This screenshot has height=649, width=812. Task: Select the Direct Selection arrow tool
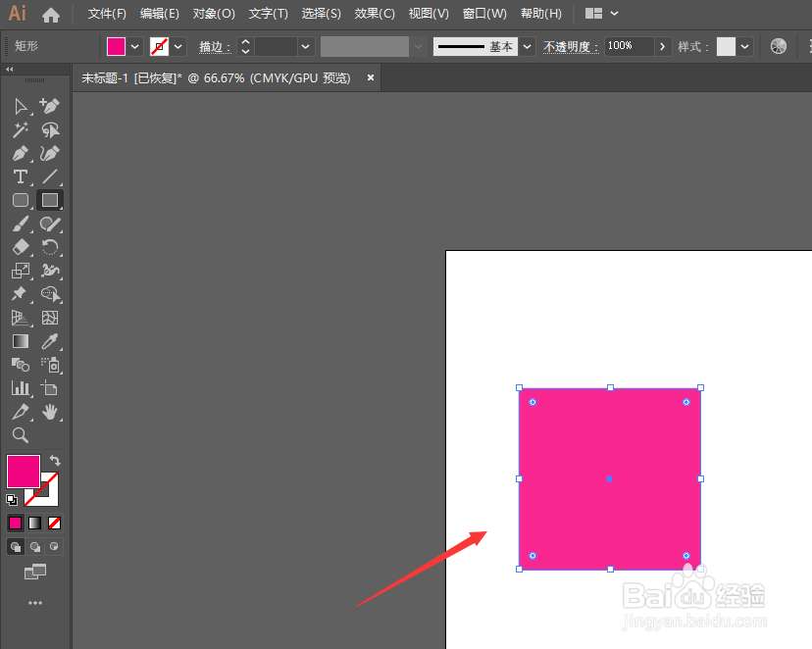[21, 106]
